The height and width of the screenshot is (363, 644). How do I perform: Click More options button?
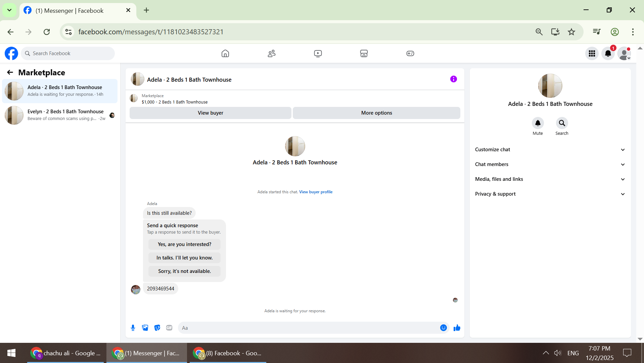[x=376, y=113]
